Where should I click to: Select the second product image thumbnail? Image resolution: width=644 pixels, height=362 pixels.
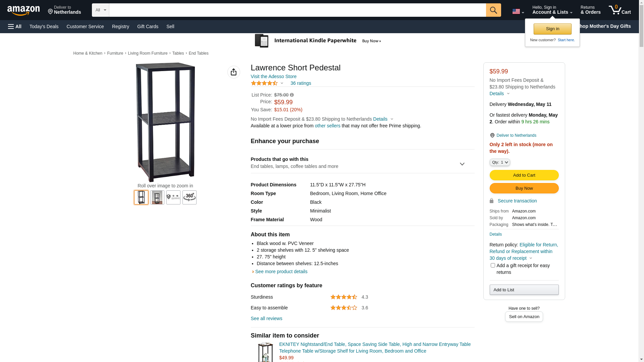(x=157, y=197)
